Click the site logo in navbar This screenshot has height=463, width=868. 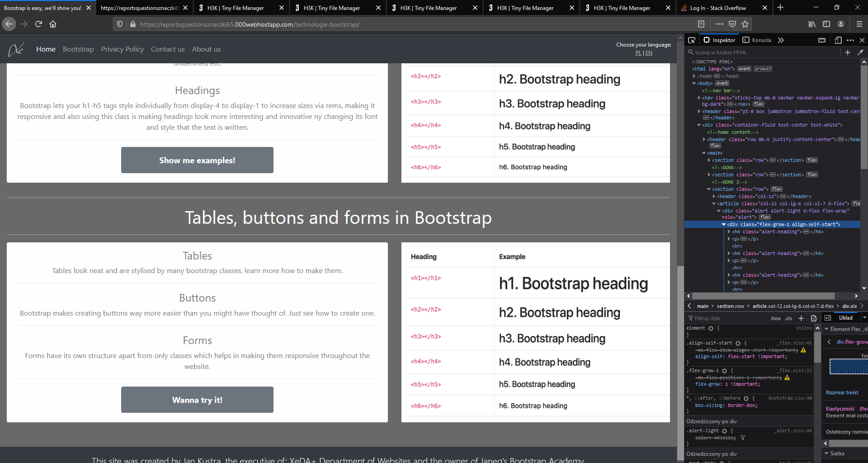tap(16, 49)
